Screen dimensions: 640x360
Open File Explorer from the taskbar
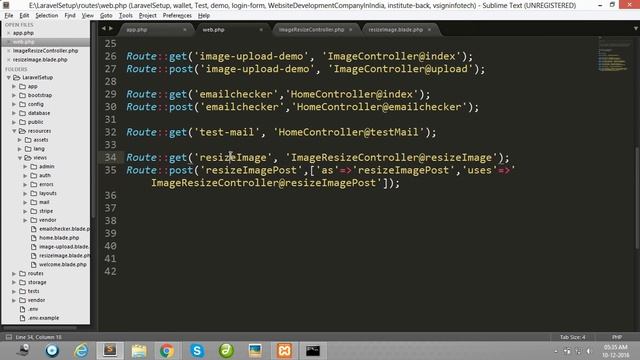pos(139,351)
